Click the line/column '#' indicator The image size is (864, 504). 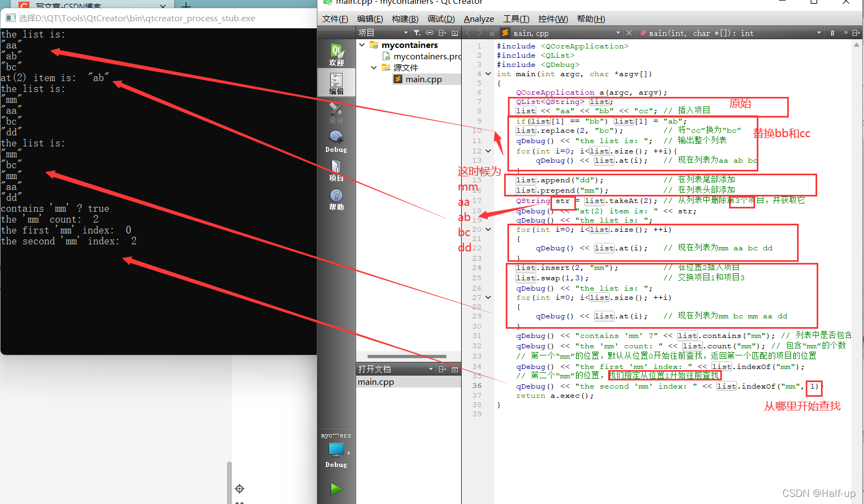pos(832,33)
